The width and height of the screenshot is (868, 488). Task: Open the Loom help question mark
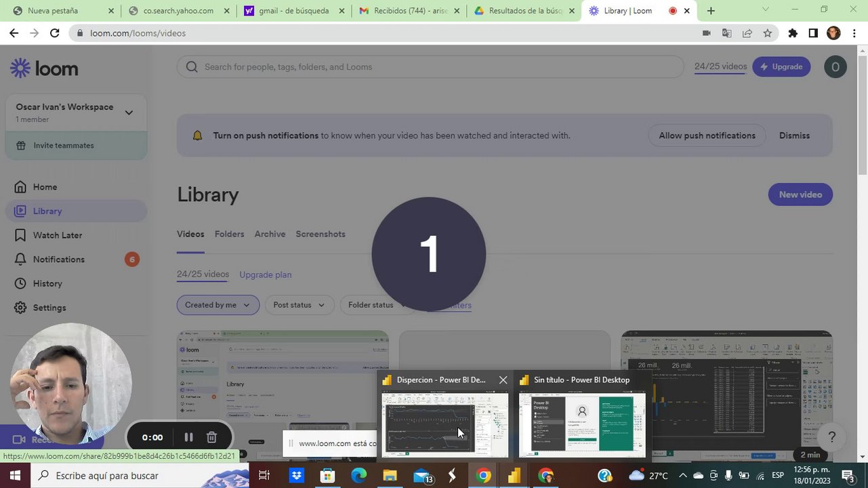[x=832, y=437]
